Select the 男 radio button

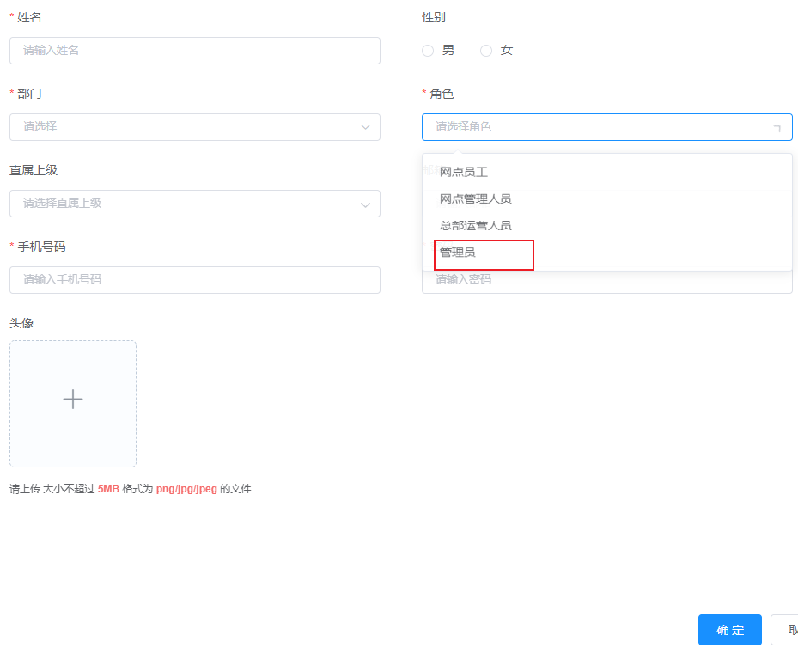coord(427,50)
